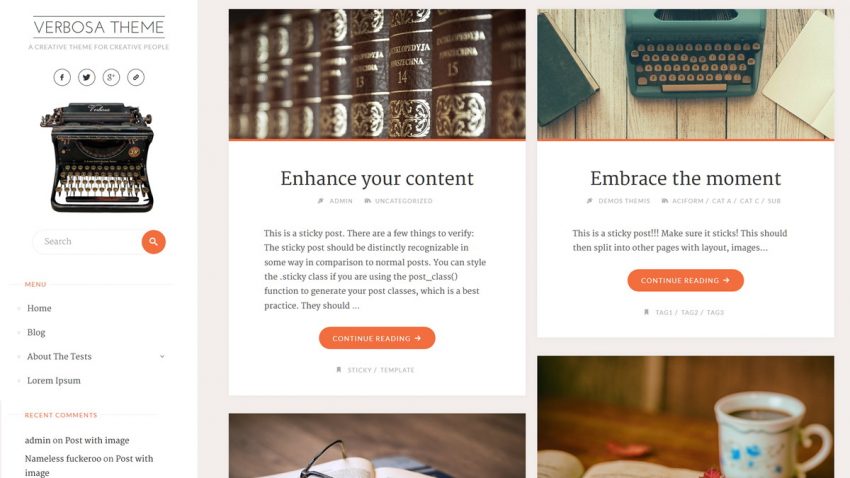This screenshot has width=850, height=478.
Task: Expand the About The Tests submenu arrow
Action: [x=162, y=357]
